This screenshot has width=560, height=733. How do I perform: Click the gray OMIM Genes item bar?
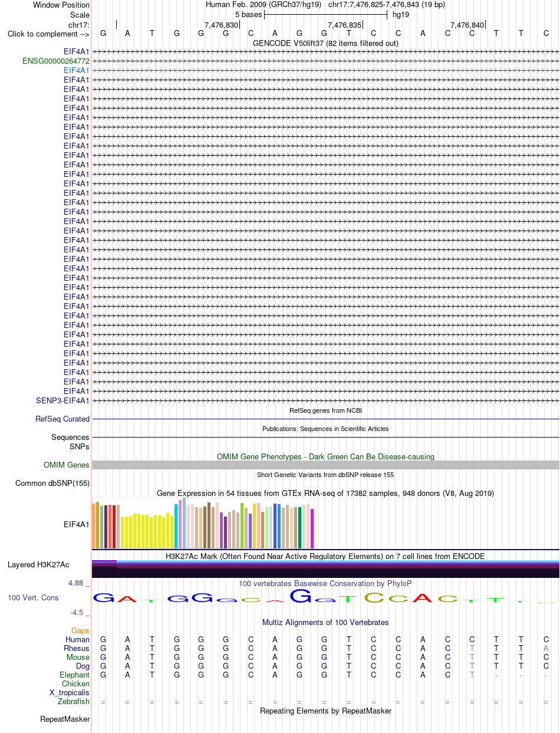pos(325,465)
